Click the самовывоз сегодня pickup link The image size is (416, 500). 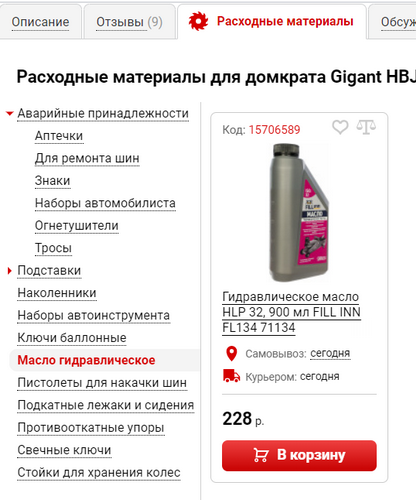[x=330, y=353]
